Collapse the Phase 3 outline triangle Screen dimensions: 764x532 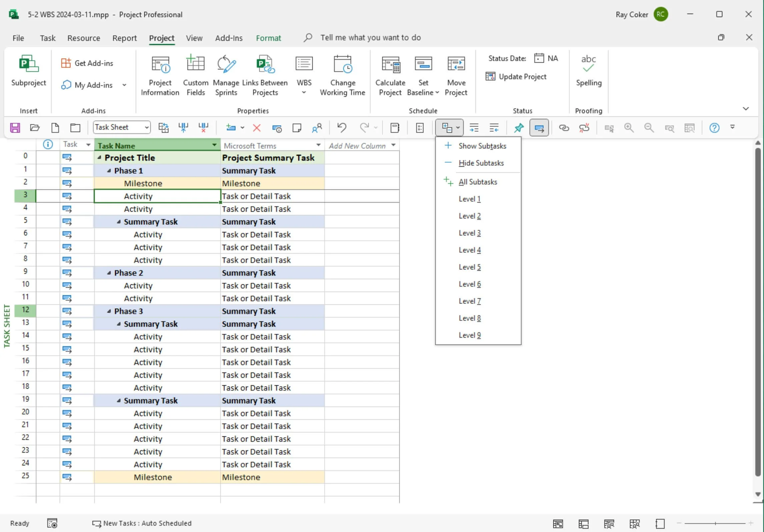click(x=109, y=311)
